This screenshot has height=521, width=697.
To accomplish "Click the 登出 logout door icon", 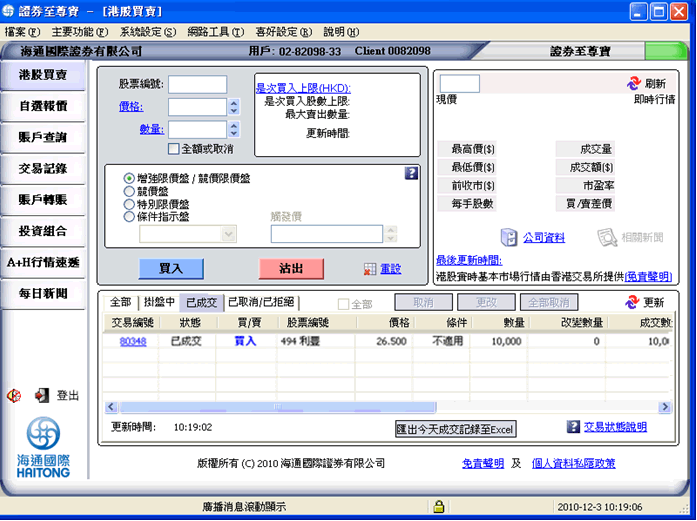I will tap(42, 395).
